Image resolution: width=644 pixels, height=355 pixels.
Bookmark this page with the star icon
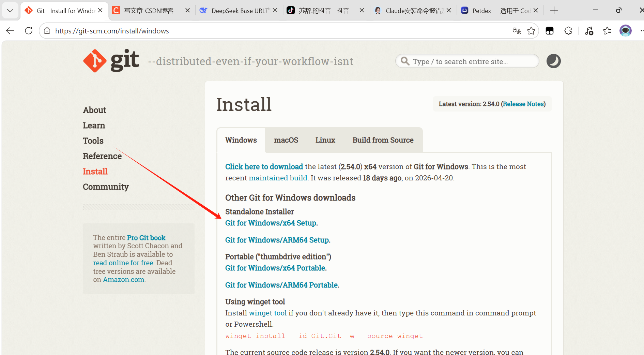coord(531,31)
